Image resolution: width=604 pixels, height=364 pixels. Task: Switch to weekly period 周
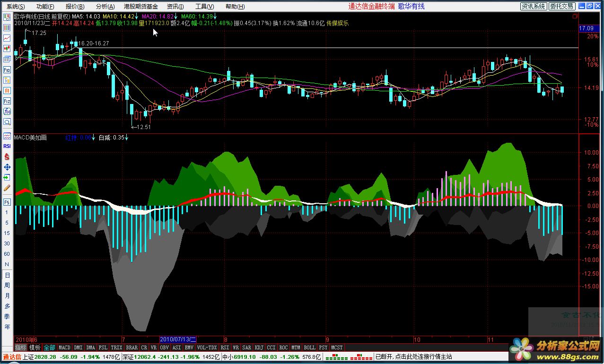point(7,286)
